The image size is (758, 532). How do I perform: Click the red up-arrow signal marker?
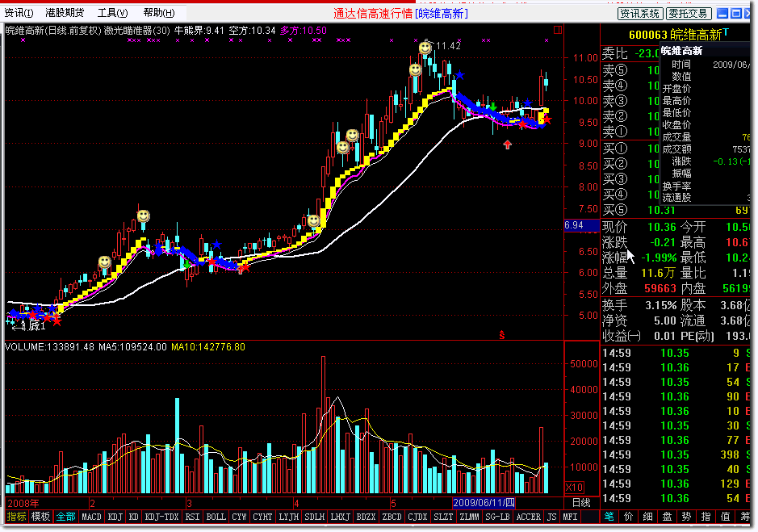(507, 145)
